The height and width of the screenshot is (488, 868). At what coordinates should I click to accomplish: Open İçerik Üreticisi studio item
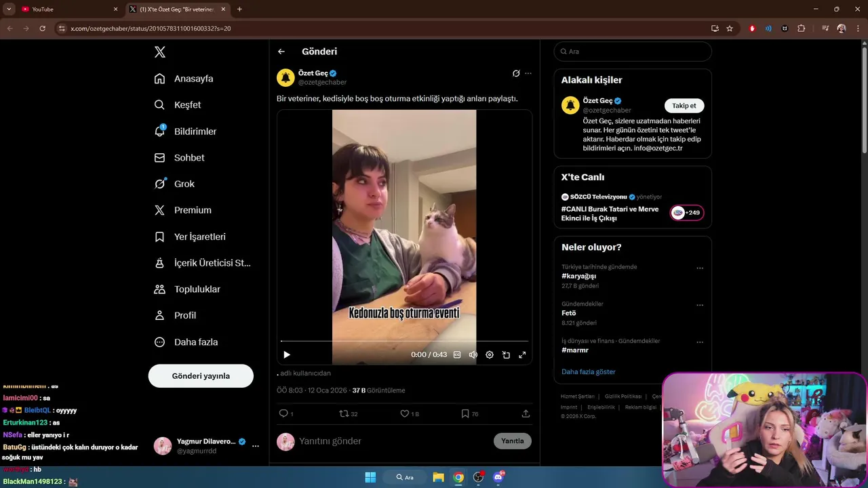click(x=202, y=263)
